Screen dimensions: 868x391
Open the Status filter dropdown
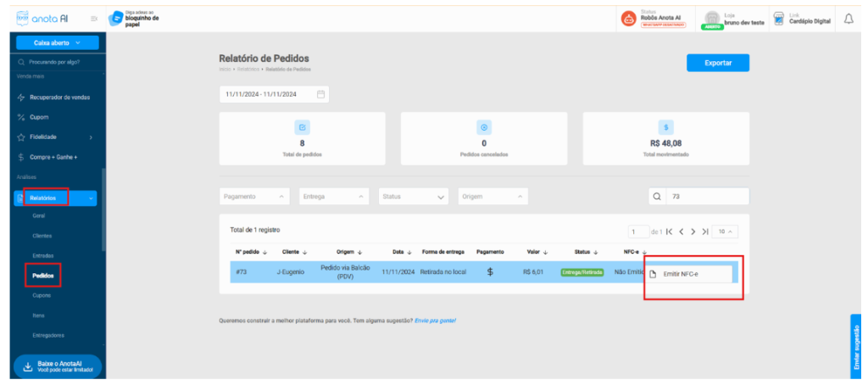click(x=414, y=196)
